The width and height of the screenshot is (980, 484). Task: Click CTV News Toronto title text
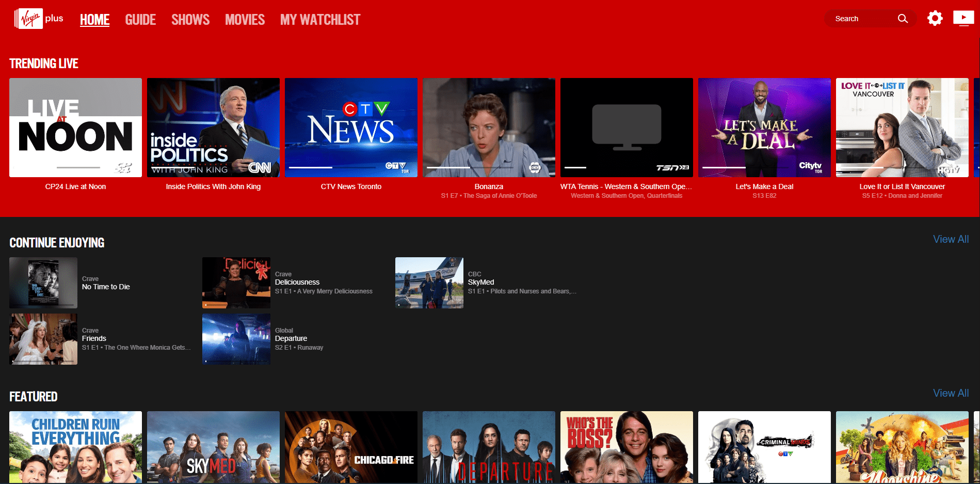pos(351,186)
